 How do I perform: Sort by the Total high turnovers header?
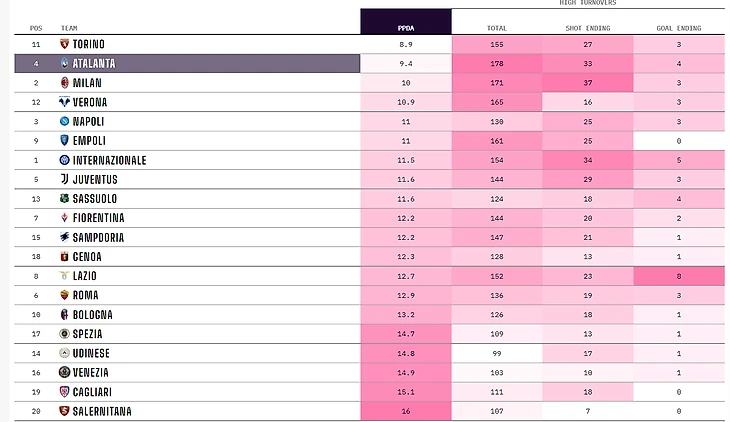tap(497, 28)
